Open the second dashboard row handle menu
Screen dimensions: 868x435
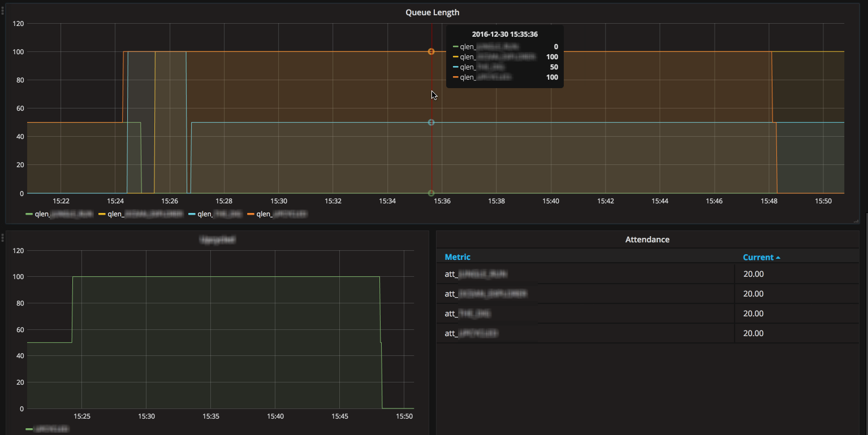point(2,237)
